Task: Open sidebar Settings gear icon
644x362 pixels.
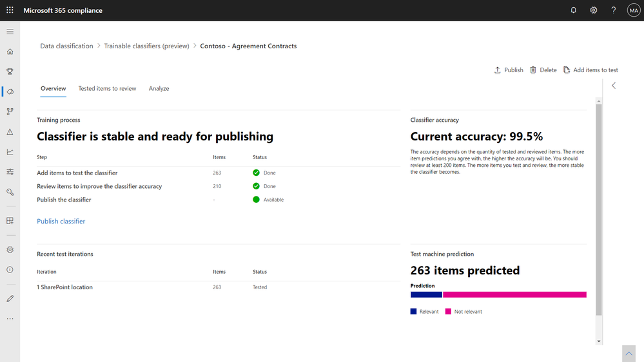Action: 10,249
